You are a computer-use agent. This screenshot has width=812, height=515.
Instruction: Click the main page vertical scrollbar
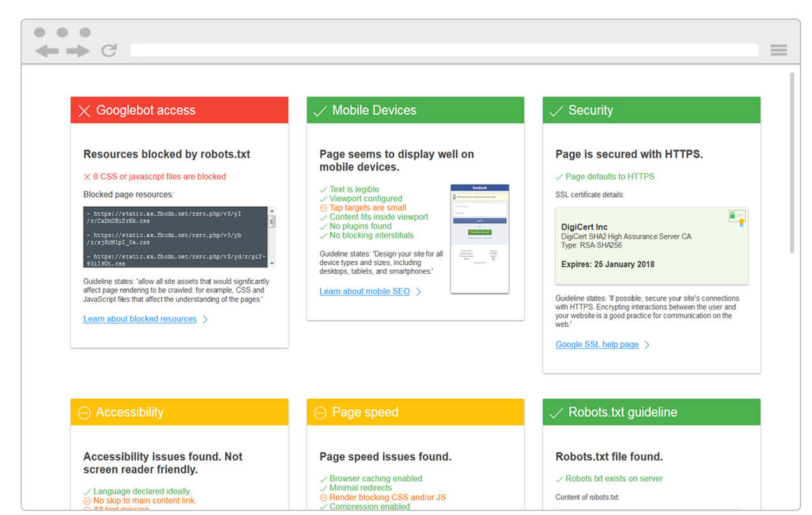click(792, 163)
